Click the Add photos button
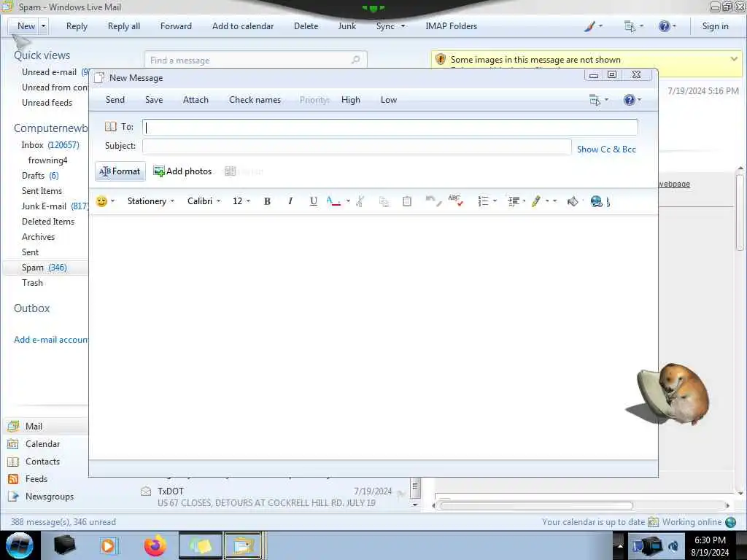The height and width of the screenshot is (560, 747). click(x=182, y=171)
